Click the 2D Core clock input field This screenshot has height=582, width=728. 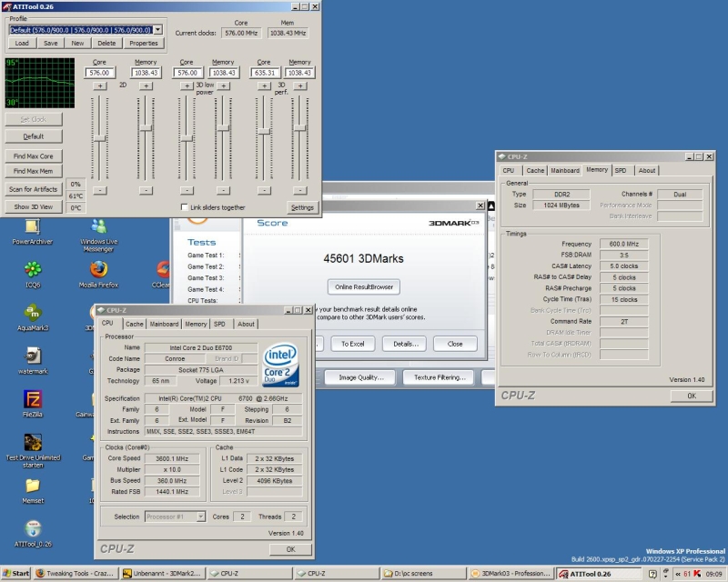(x=100, y=73)
